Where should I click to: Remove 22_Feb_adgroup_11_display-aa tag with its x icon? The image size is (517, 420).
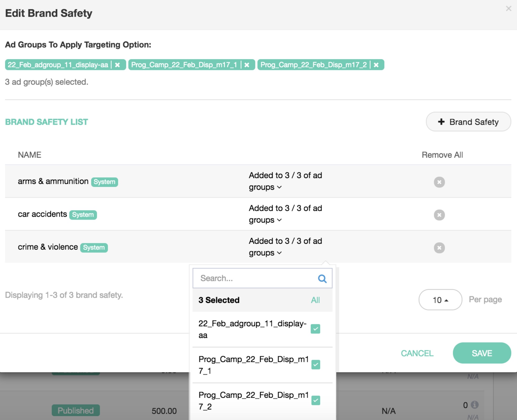click(x=117, y=65)
